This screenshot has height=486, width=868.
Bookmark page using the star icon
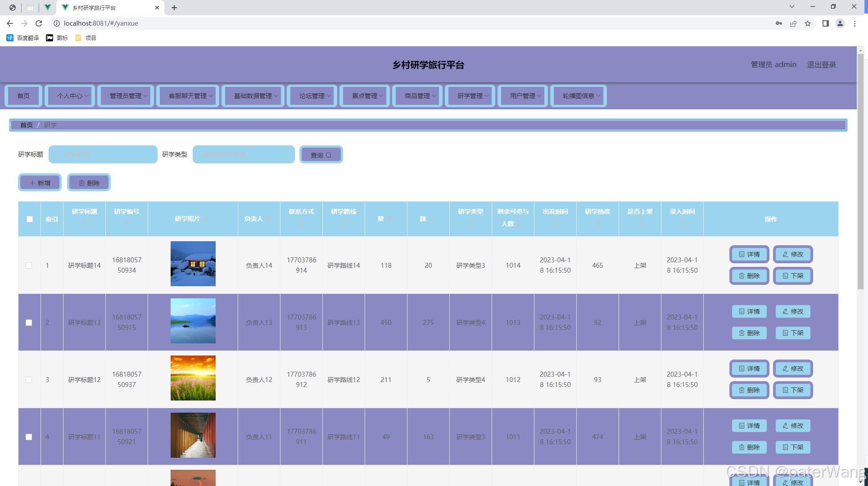tap(808, 23)
